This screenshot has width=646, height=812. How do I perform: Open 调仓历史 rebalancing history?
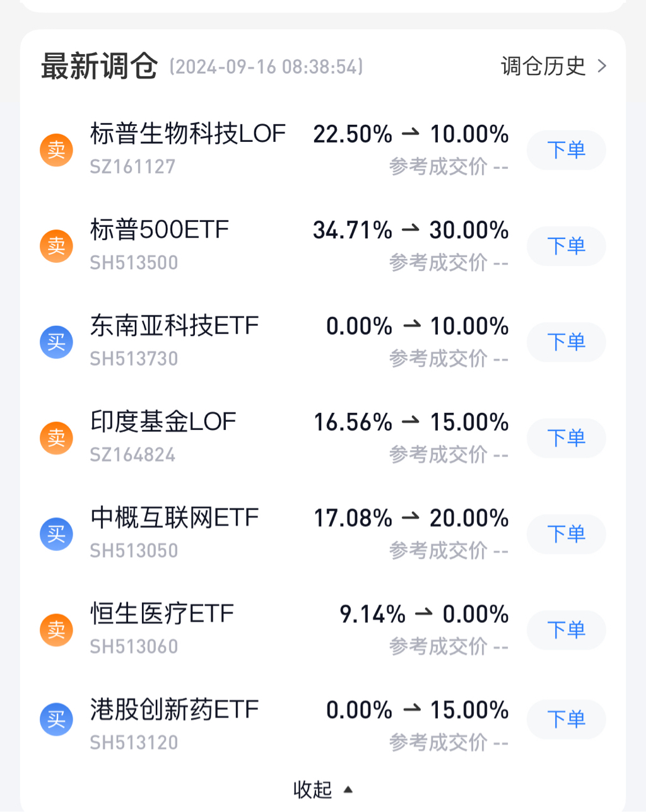point(543,66)
